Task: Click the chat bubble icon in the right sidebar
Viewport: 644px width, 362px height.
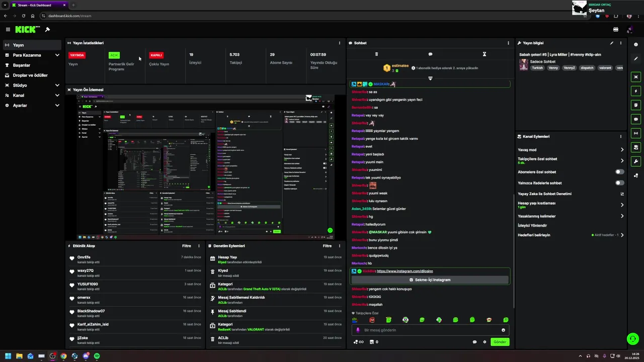Action: (x=636, y=119)
